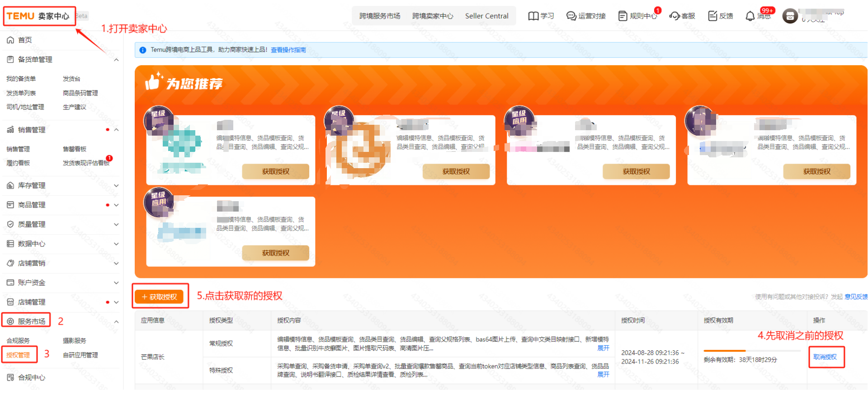This screenshot has width=868, height=401.
Task: Click the + 获取授权 orange button
Action: (159, 297)
